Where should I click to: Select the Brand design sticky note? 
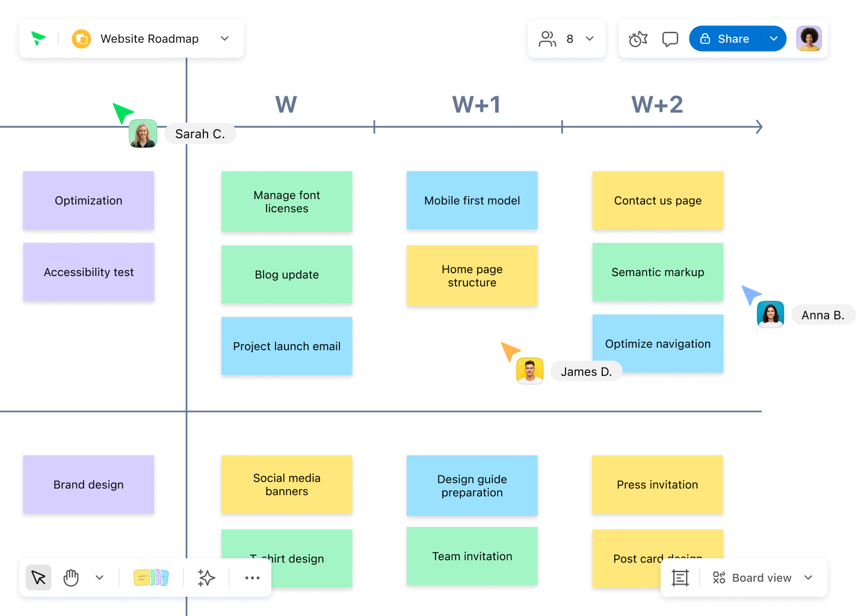pos(88,484)
